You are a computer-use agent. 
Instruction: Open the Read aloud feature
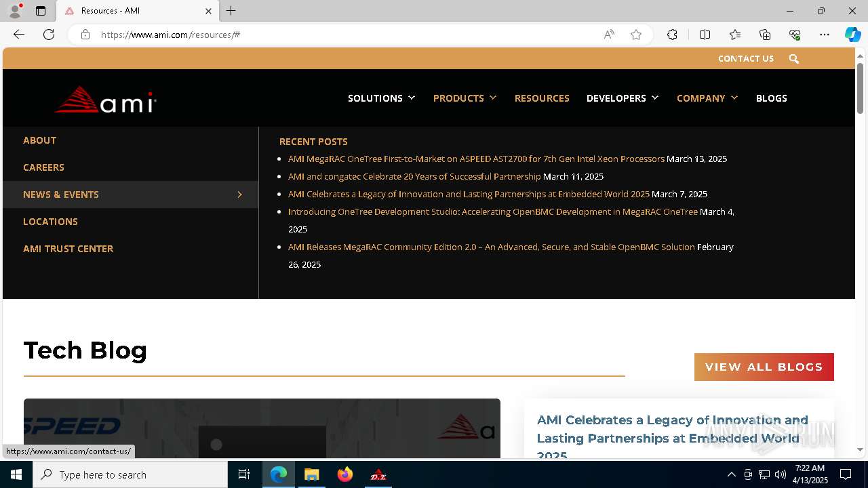click(609, 35)
